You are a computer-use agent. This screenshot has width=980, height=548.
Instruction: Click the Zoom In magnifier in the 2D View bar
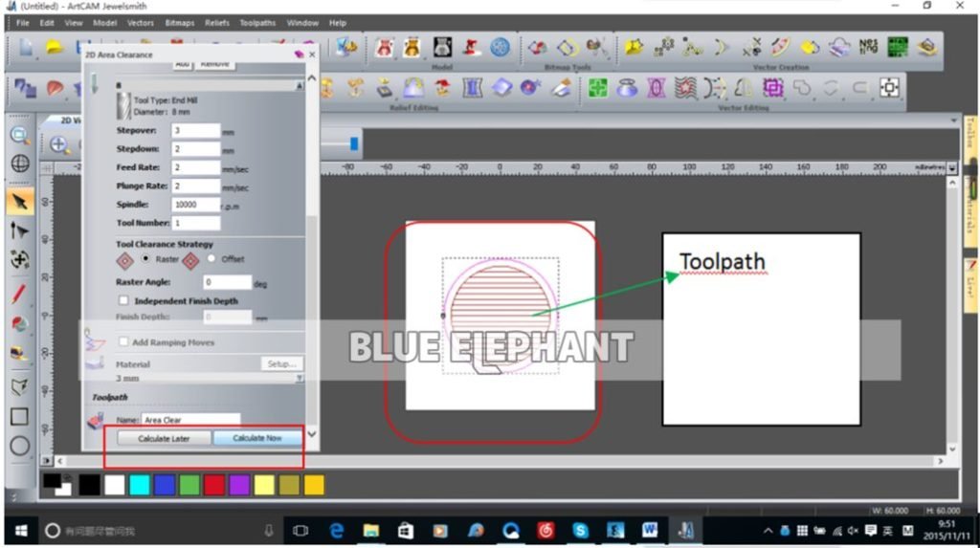pyautogui.click(x=58, y=144)
